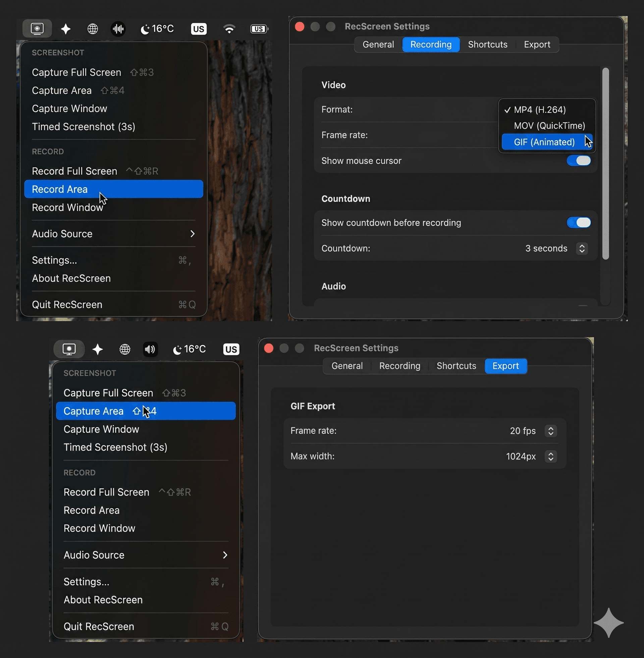644x658 pixels.
Task: Open Shortcuts tab in top Settings window
Action: coord(488,45)
